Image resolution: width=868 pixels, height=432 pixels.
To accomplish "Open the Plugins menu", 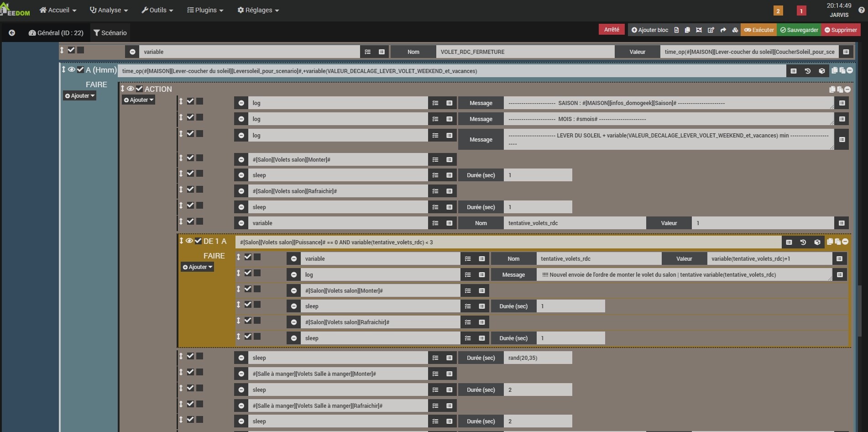I will coord(205,10).
